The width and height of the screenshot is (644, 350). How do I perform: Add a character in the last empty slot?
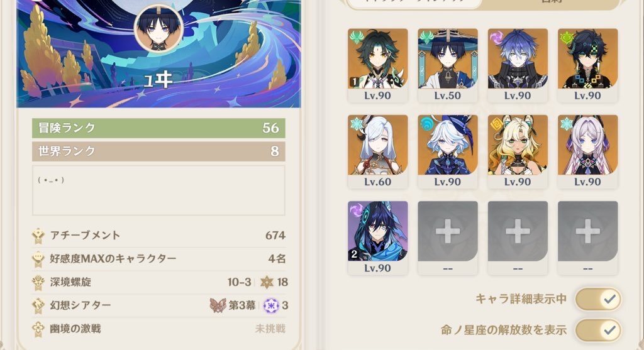(587, 238)
